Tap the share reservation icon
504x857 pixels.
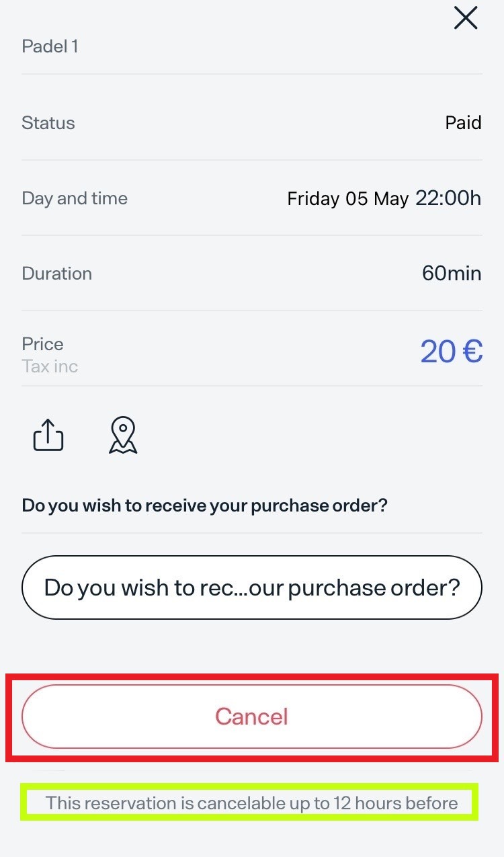(x=48, y=436)
